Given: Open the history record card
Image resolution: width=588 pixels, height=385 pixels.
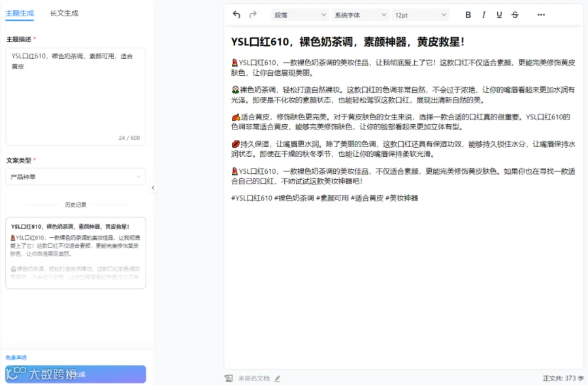Looking at the screenshot, I should click(76, 253).
